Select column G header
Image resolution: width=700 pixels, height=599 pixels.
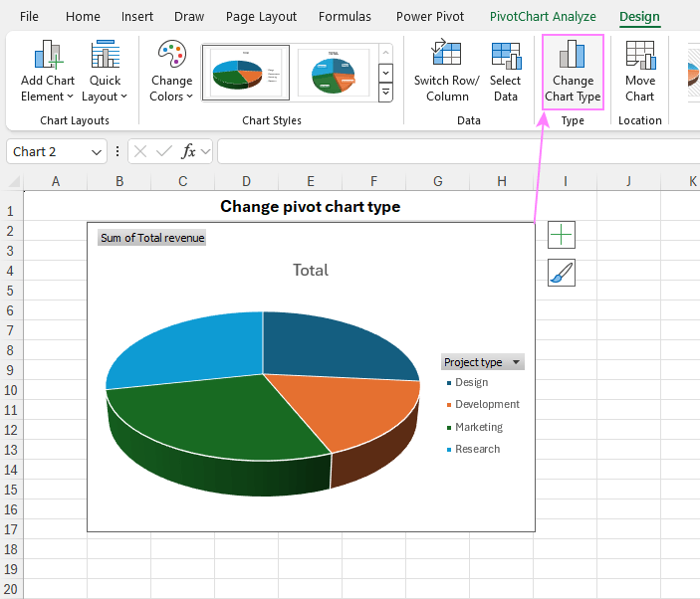point(437,181)
